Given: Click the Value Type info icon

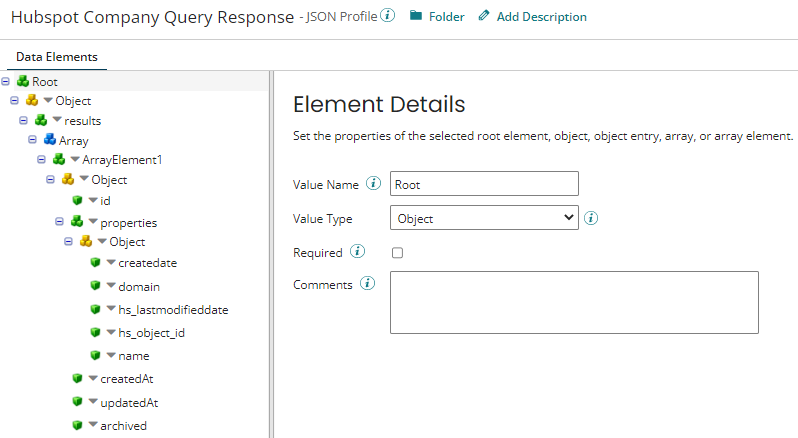Looking at the screenshot, I should pyautogui.click(x=591, y=218).
